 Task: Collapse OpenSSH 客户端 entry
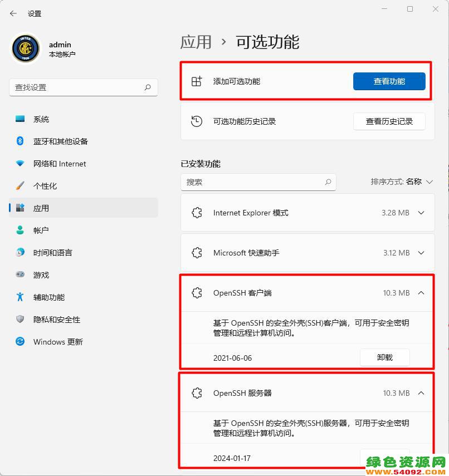pos(421,293)
